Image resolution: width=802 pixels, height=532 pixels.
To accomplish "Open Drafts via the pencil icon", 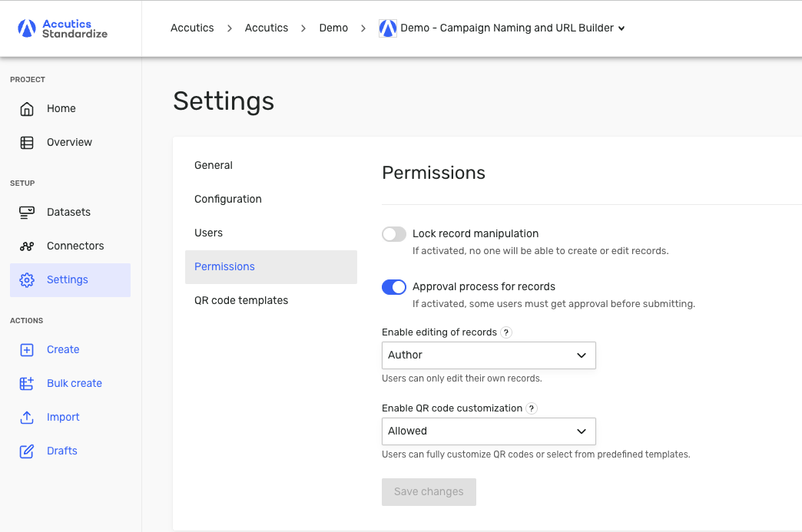I will click(x=27, y=451).
